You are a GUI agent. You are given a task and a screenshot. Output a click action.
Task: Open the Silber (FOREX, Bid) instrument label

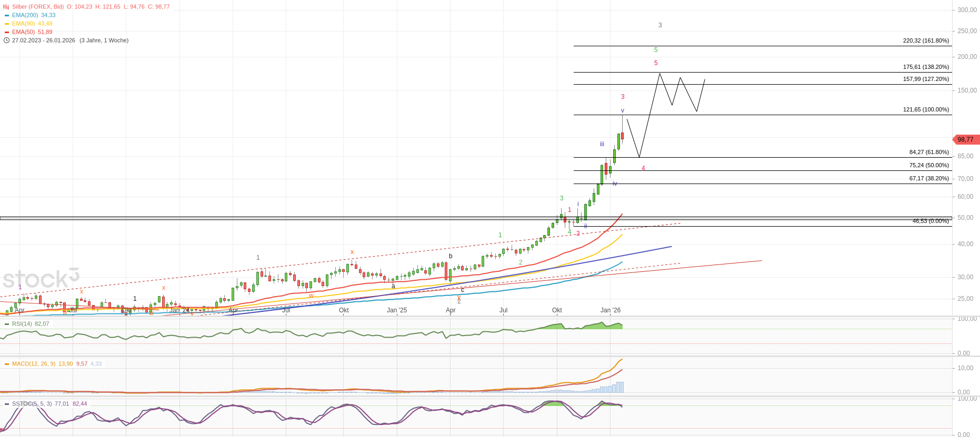[38, 7]
